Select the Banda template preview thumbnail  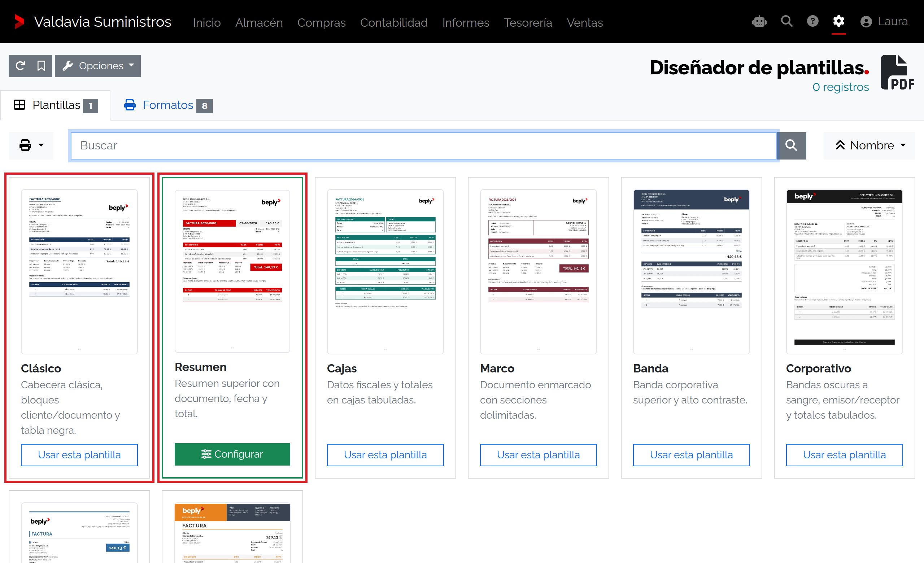coord(691,271)
